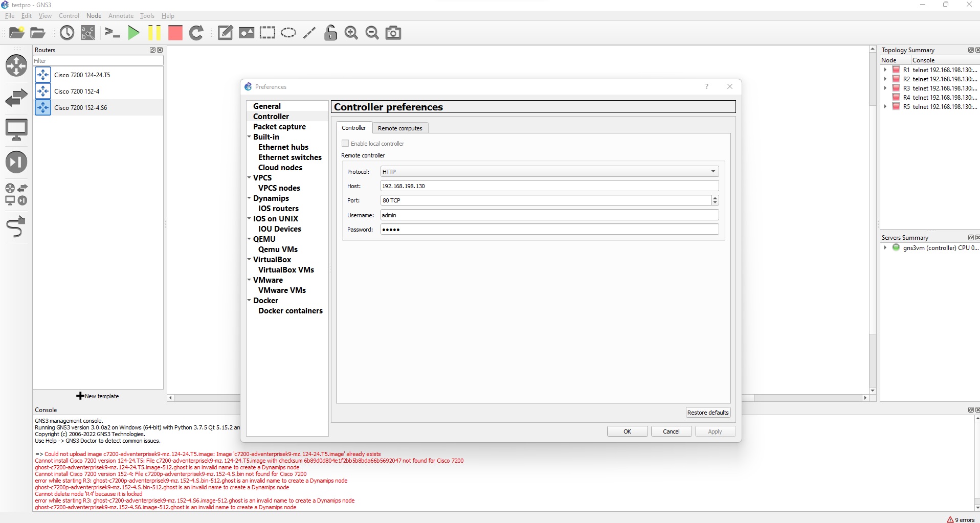Image resolution: width=980 pixels, height=523 pixels.
Task: Take a screenshot camera icon
Action: pyautogui.click(x=393, y=33)
